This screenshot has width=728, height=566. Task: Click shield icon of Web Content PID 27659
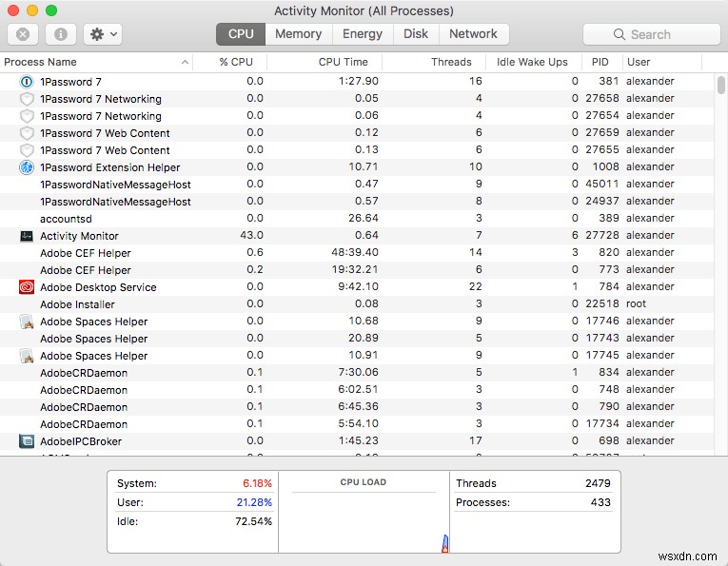pyautogui.click(x=27, y=133)
